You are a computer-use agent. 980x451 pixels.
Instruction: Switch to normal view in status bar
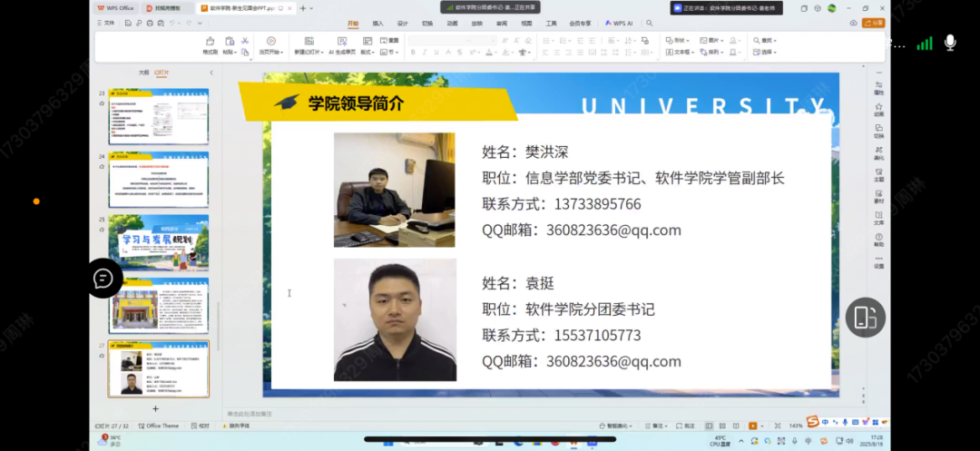click(710, 426)
